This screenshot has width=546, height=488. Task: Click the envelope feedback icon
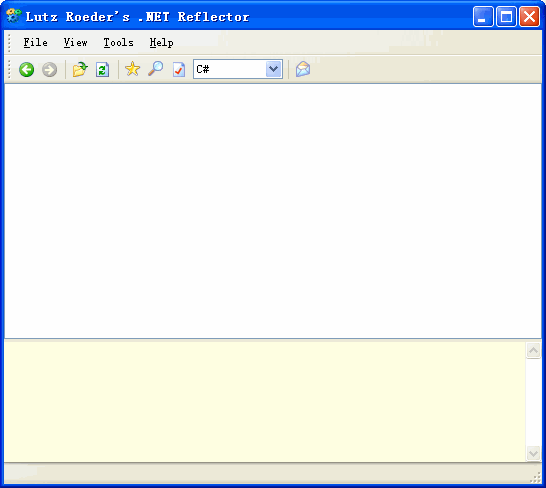(303, 69)
